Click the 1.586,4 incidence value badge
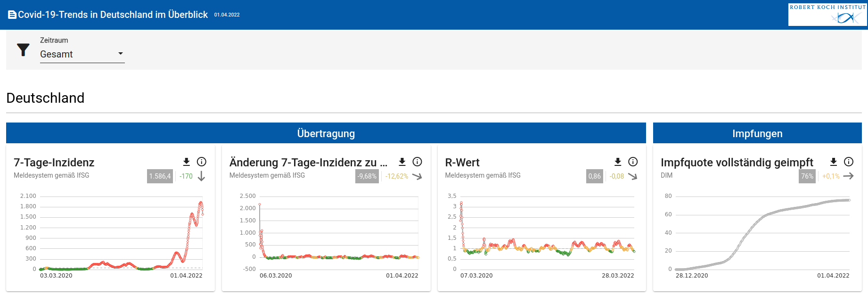The image size is (868, 295). point(160,176)
